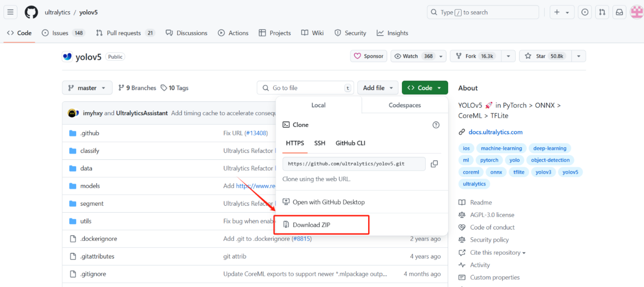Open the data folder
644x287 pixels.
coord(86,168)
